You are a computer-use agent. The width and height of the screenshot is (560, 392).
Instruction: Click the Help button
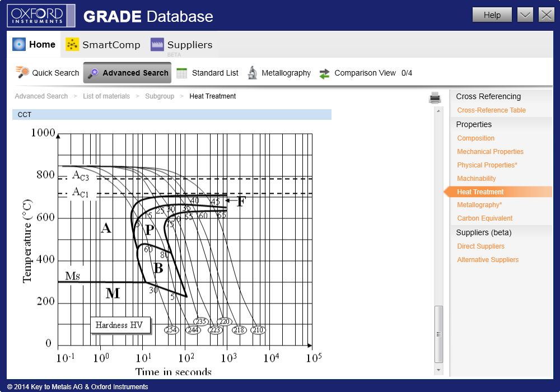tap(492, 15)
